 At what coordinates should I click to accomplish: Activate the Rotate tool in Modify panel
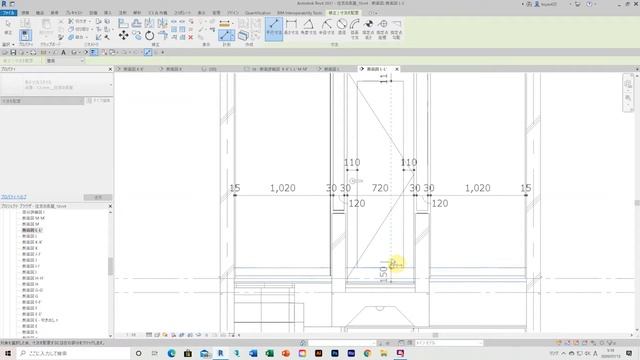(149, 36)
